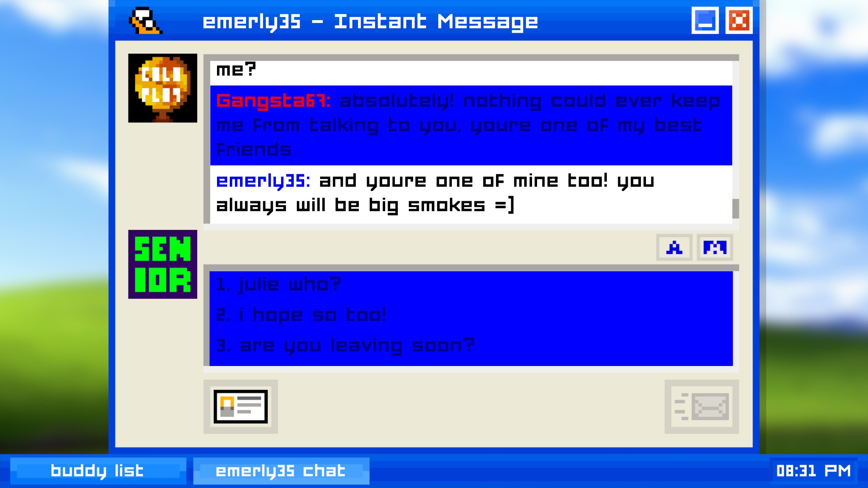This screenshot has width=868, height=488.
Task: Minimize the emerly35 instant message window
Action: (x=705, y=21)
